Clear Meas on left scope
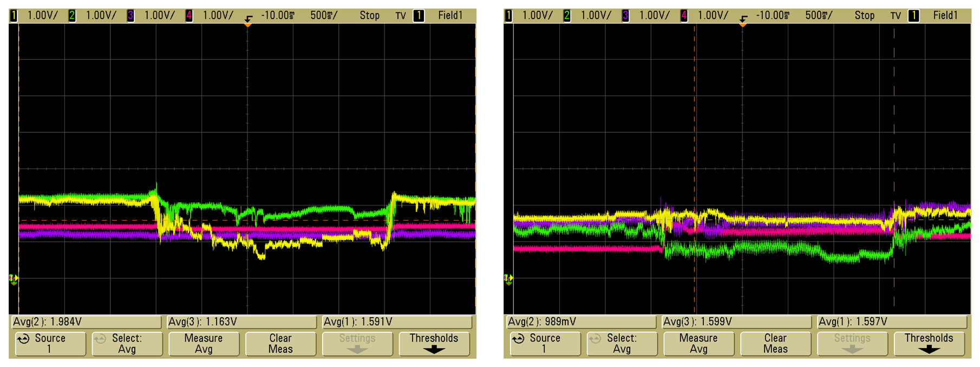The width and height of the screenshot is (980, 367). pos(280,344)
